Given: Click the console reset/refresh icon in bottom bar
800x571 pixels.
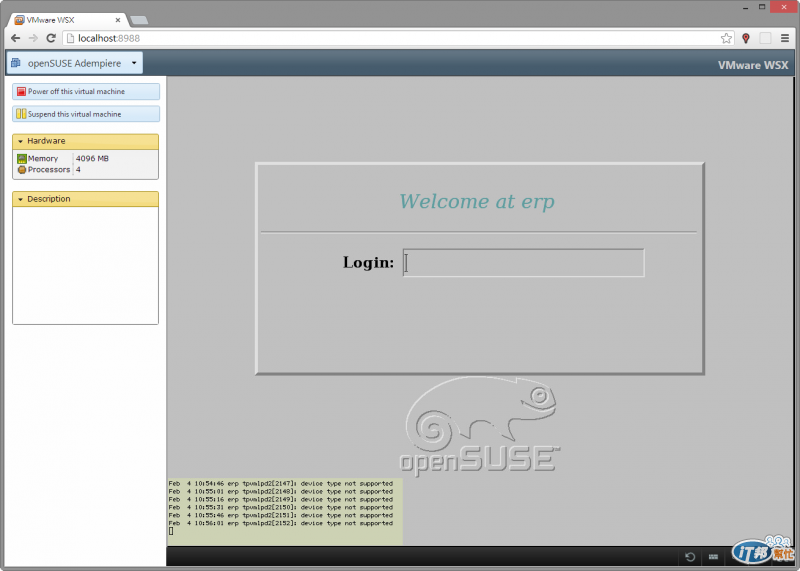Looking at the screenshot, I should click(x=690, y=557).
